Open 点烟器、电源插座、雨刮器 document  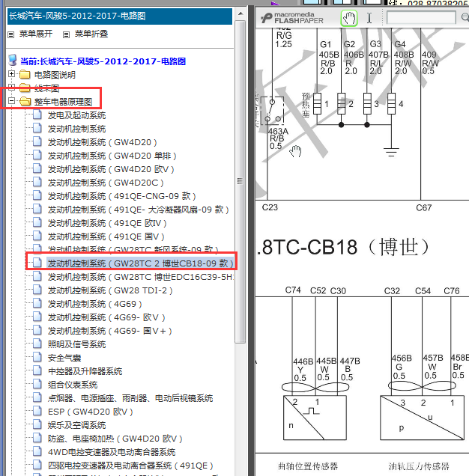(x=130, y=398)
